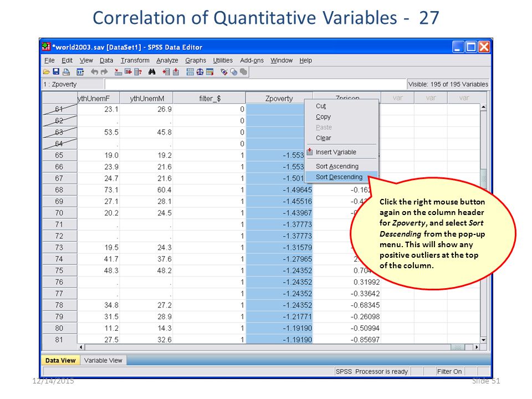The image size is (532, 399).
Task: Click the Variables info icon
Action: pyautogui.click(x=138, y=72)
